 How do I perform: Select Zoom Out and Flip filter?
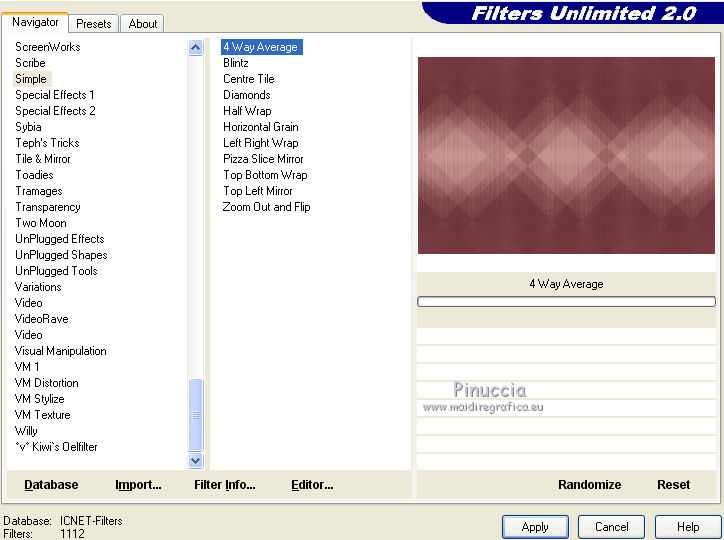pos(266,207)
